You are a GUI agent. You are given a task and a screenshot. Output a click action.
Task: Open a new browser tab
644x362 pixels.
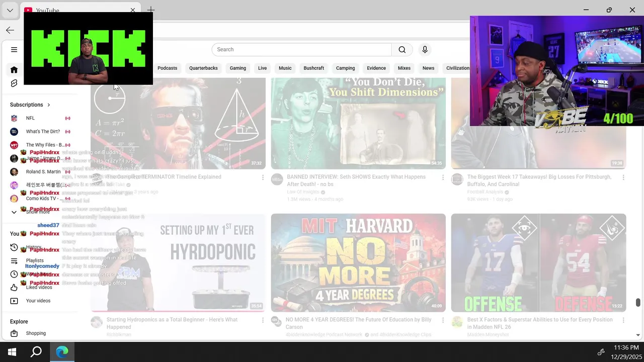(x=151, y=10)
